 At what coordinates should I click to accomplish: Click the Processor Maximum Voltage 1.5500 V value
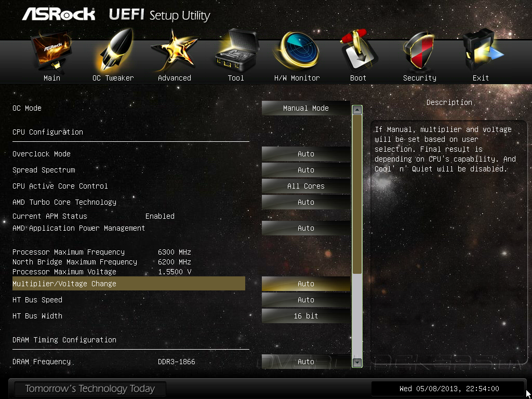pyautogui.click(x=175, y=272)
